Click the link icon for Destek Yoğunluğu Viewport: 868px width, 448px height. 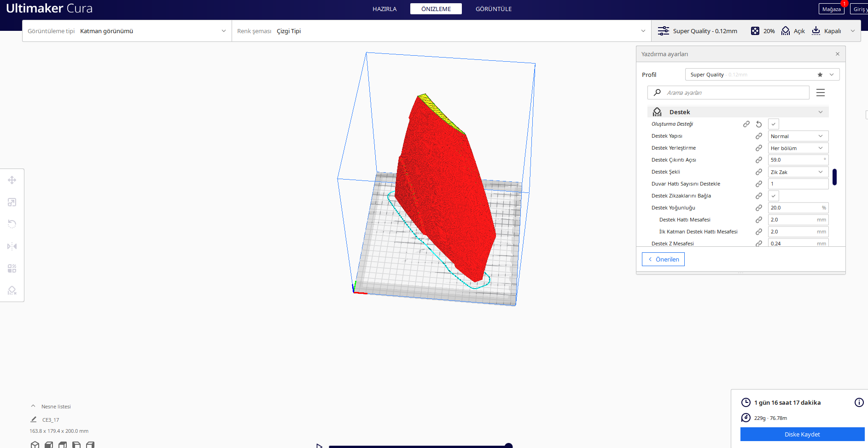(759, 208)
